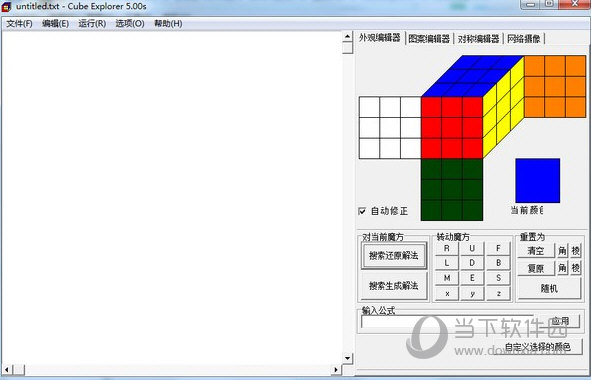
Task: Click the 随机 random button
Action: (549, 288)
